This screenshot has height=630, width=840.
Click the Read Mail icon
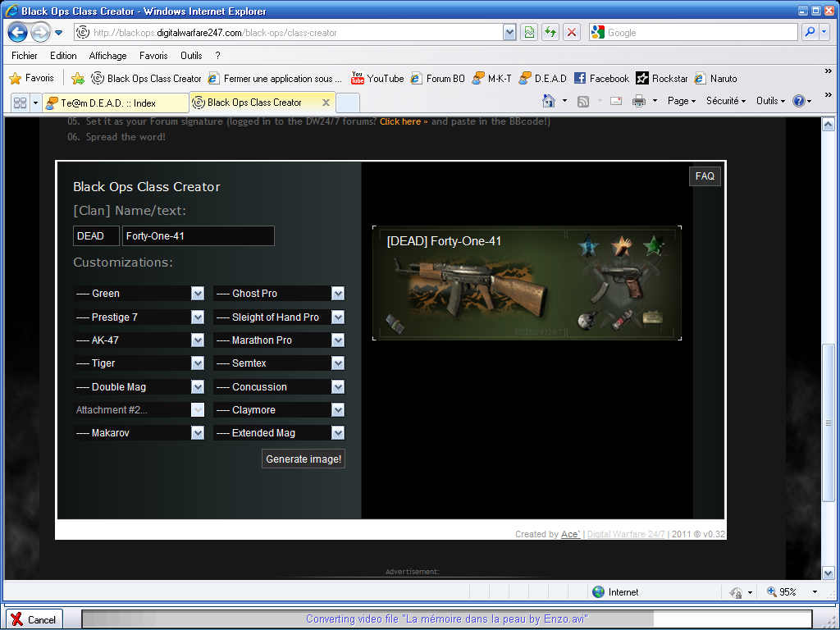click(x=616, y=101)
